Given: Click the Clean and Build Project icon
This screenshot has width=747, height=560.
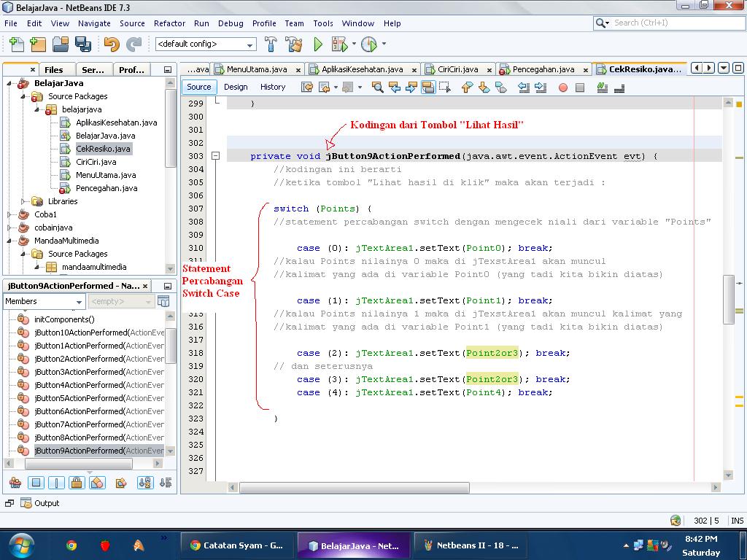Looking at the screenshot, I should 294,44.
